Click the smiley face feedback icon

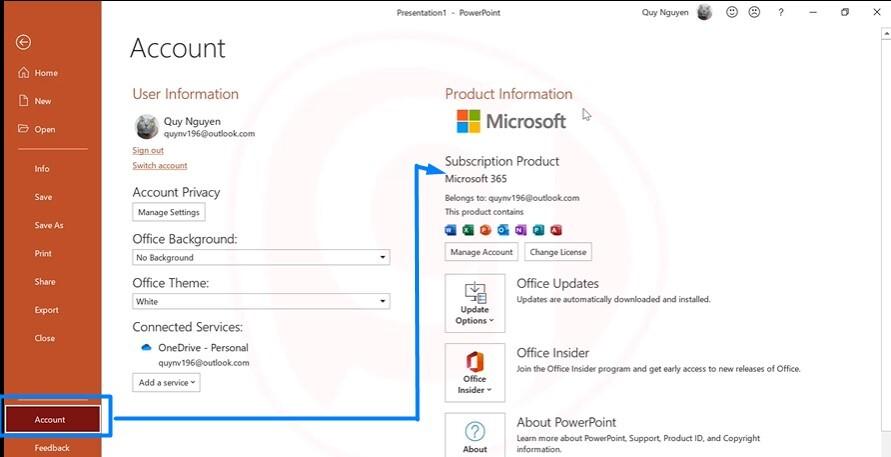pos(732,12)
